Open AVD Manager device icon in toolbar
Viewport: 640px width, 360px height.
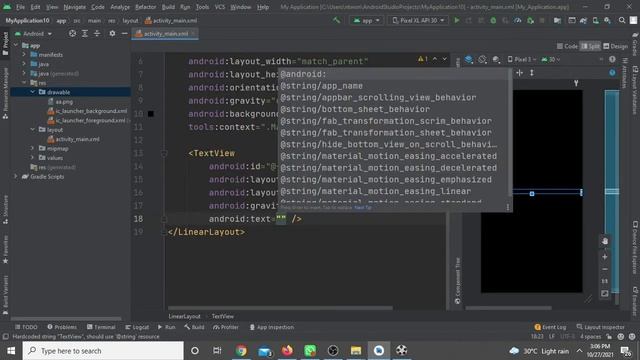coord(596,20)
